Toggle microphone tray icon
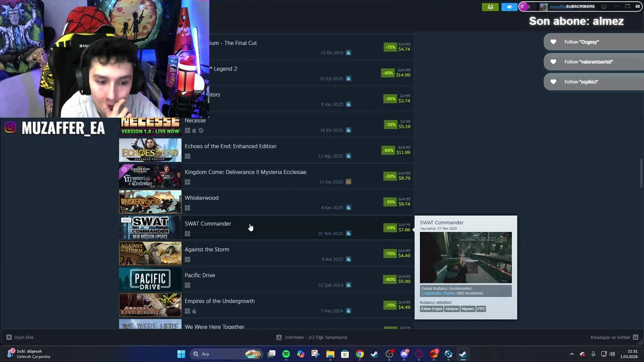644x362 pixels. click(593, 354)
